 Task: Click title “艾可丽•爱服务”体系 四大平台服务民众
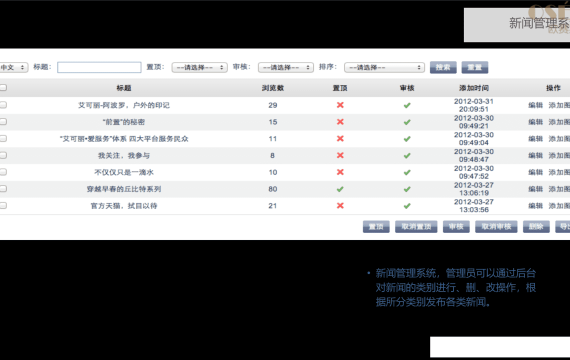click(124, 139)
